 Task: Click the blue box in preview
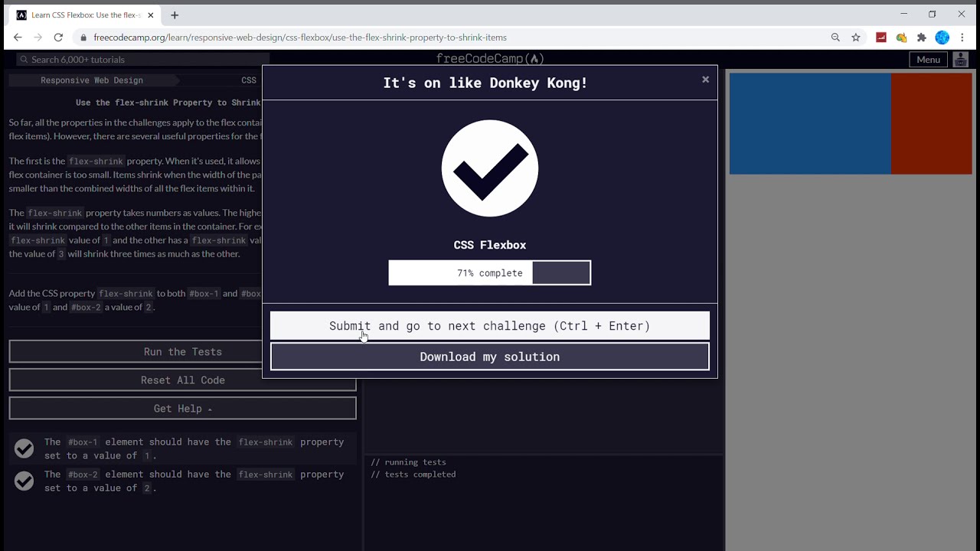click(x=810, y=123)
